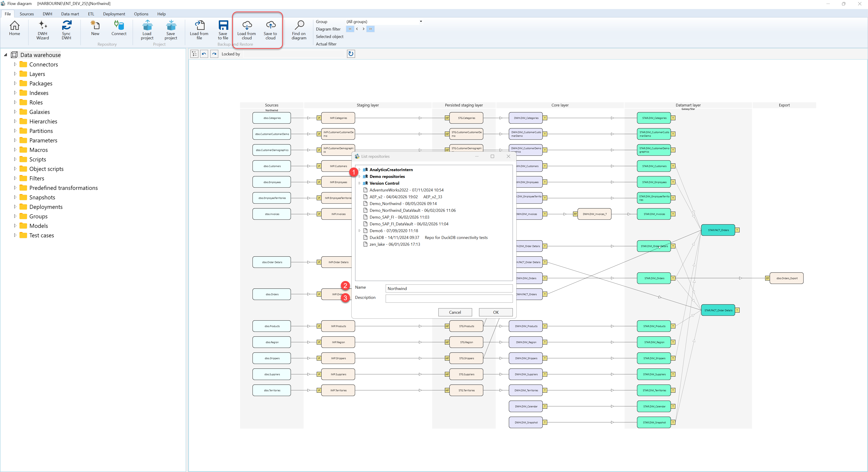Click Save to cloud

coord(270,30)
